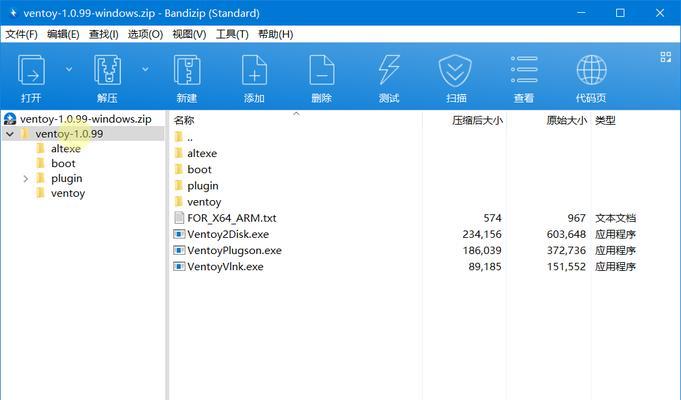
Task: Click the Bandizip title bar app icon
Action: 13,13
